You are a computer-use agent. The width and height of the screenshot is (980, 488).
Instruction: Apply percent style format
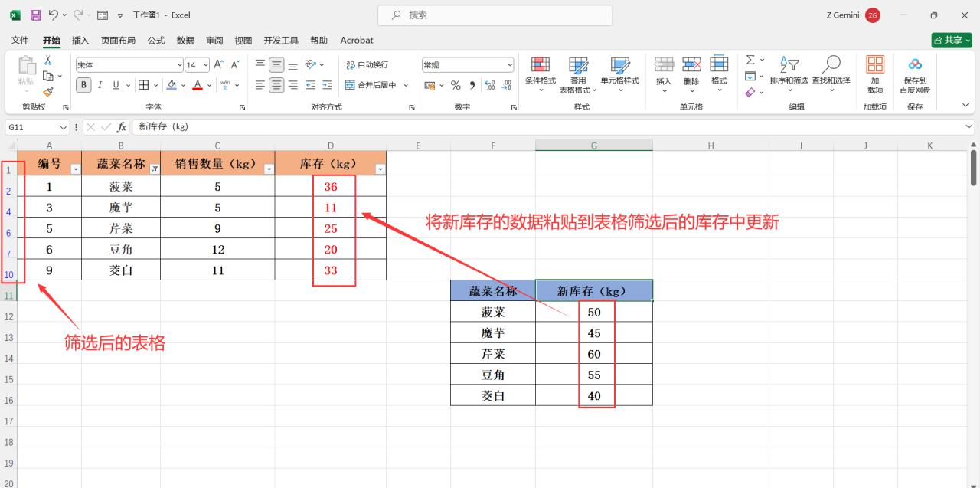pyautogui.click(x=456, y=85)
